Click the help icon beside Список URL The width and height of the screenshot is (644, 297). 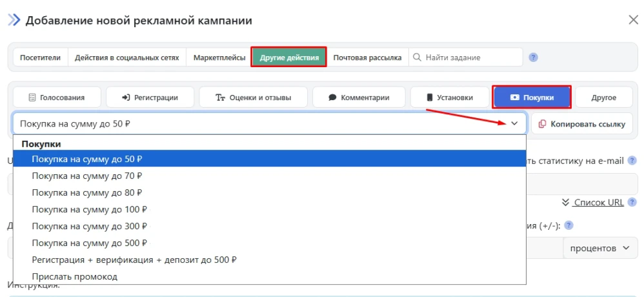pyautogui.click(x=632, y=202)
